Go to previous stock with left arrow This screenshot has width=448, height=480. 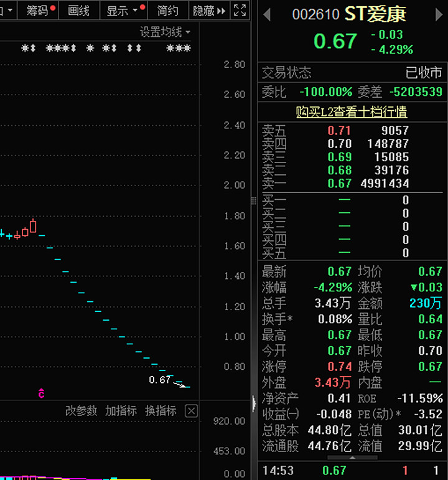coord(267,14)
